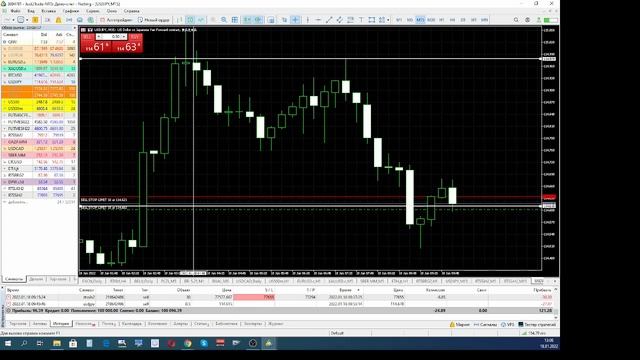Switch chart to line chart type
The image size is (640, 360).
(200, 20)
